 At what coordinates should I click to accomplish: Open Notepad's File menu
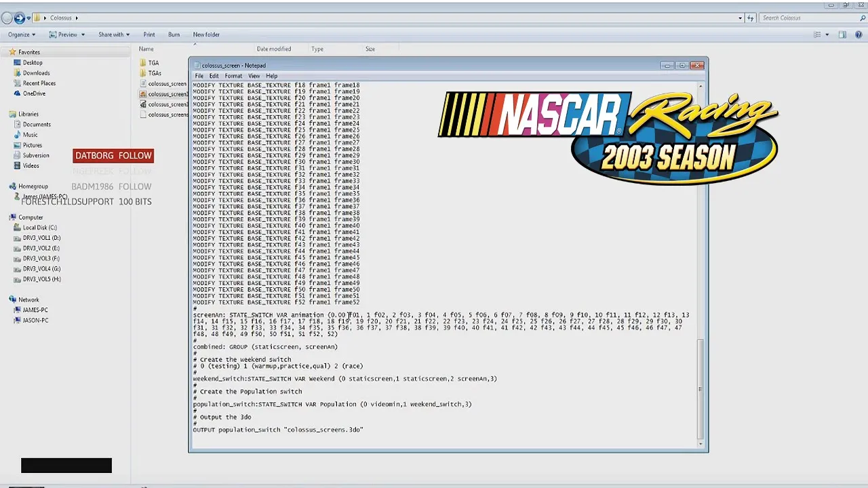coord(199,76)
